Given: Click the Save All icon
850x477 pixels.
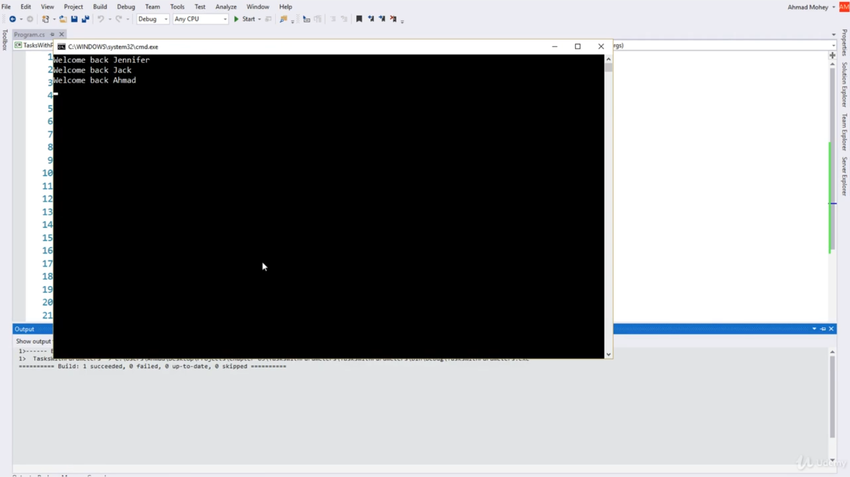Looking at the screenshot, I should pos(85,19).
